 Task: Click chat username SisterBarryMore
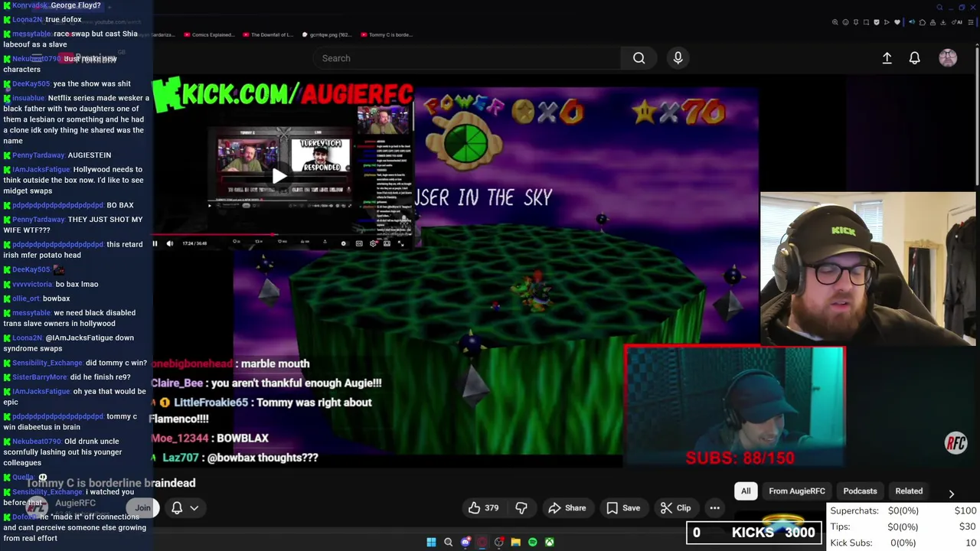(x=39, y=377)
